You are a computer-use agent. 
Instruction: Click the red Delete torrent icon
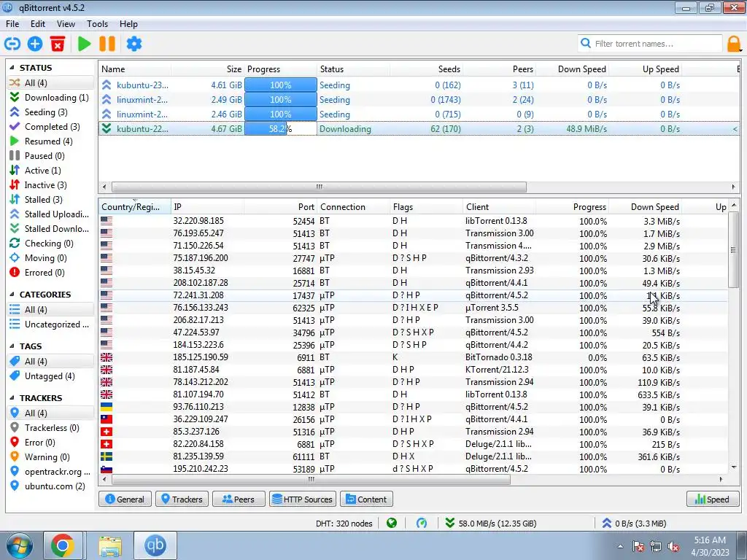click(x=58, y=44)
